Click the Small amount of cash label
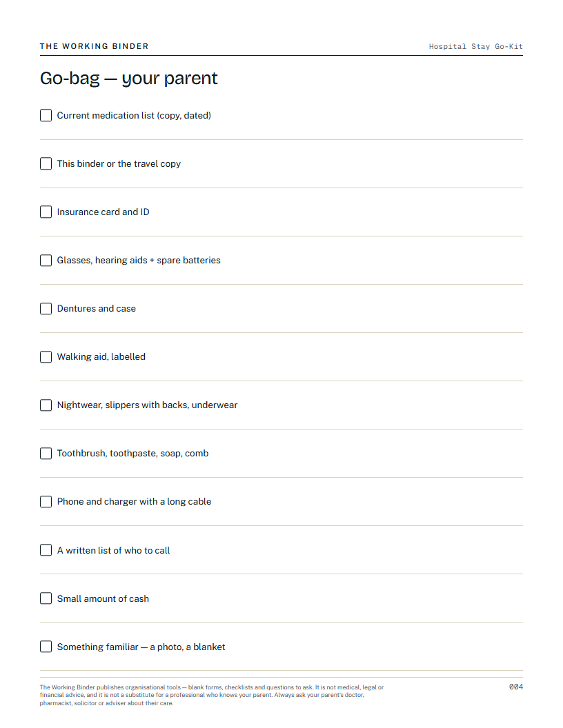This screenshot has width=563, height=728. click(x=103, y=598)
